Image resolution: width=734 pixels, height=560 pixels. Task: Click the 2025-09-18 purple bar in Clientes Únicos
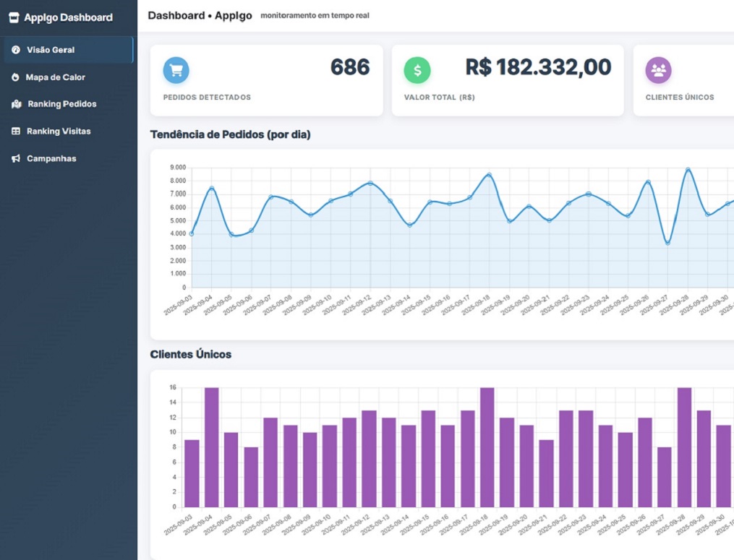[487, 447]
